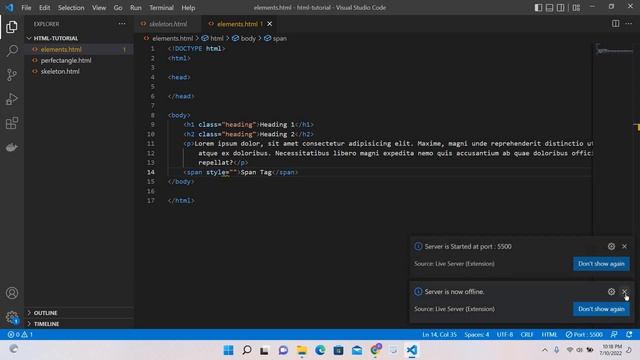The width and height of the screenshot is (640, 360).
Task: Open editor more actions ellipsis
Action: pyautogui.click(x=629, y=24)
